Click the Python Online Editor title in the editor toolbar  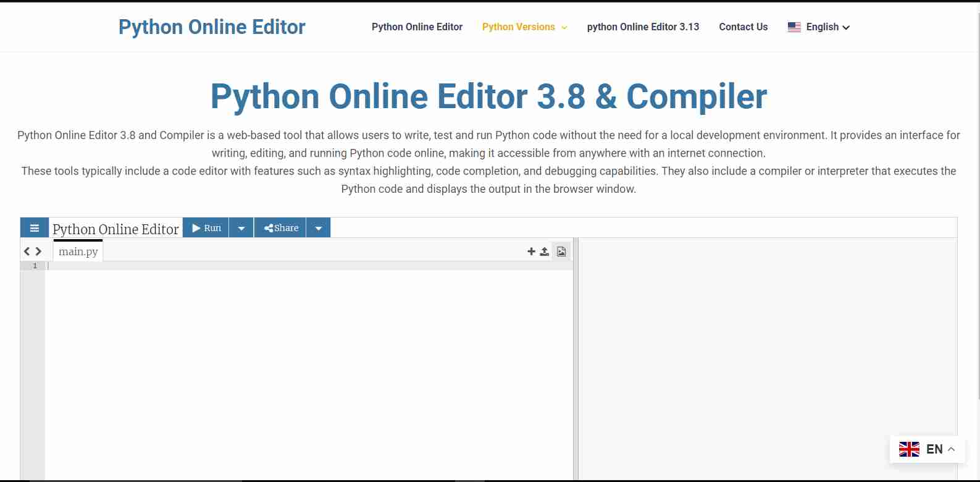(116, 229)
